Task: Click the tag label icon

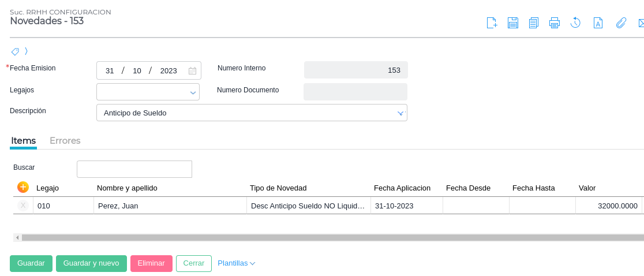Action: click(16, 51)
